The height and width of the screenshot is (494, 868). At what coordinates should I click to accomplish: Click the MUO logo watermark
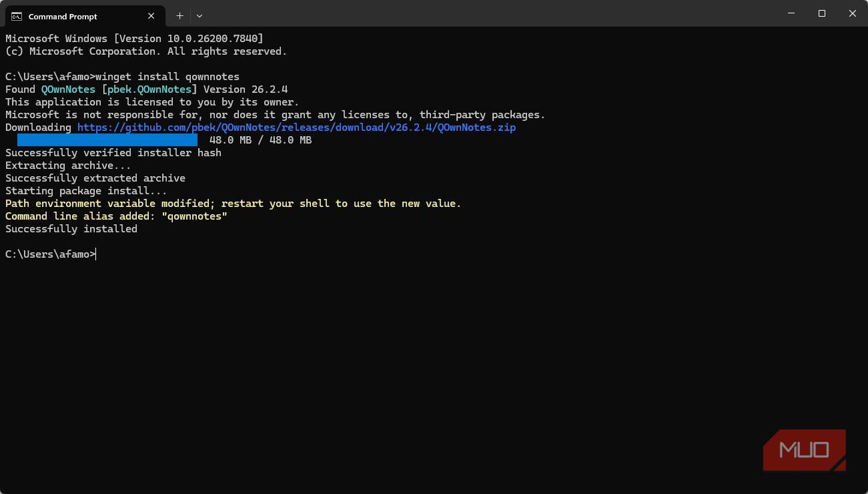804,450
